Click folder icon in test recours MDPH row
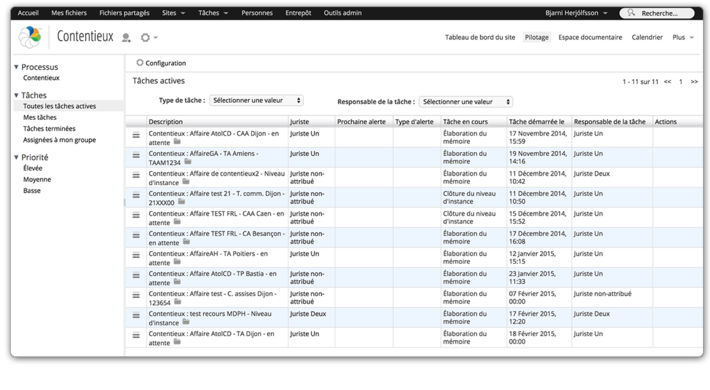 click(186, 322)
